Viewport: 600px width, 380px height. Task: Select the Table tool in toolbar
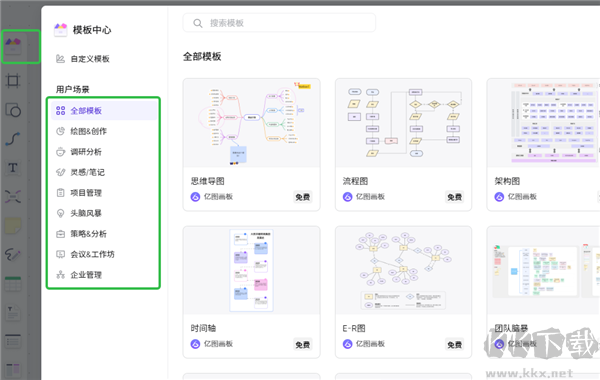[x=13, y=284]
